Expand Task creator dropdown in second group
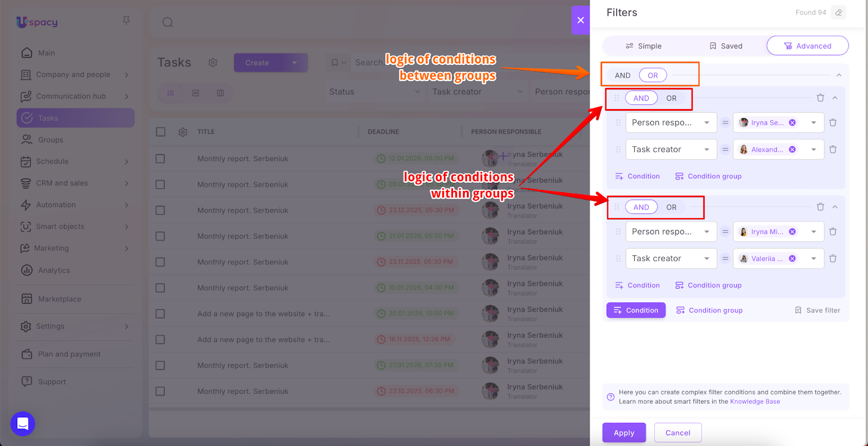The height and width of the screenshot is (446, 868). [x=671, y=259]
